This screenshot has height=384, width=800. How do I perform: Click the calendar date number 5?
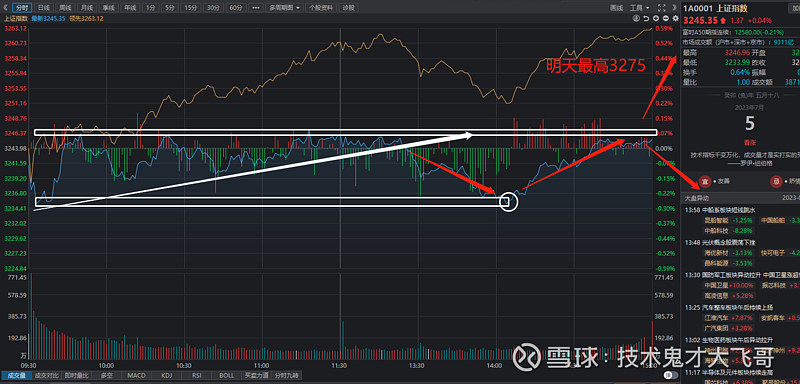749,123
